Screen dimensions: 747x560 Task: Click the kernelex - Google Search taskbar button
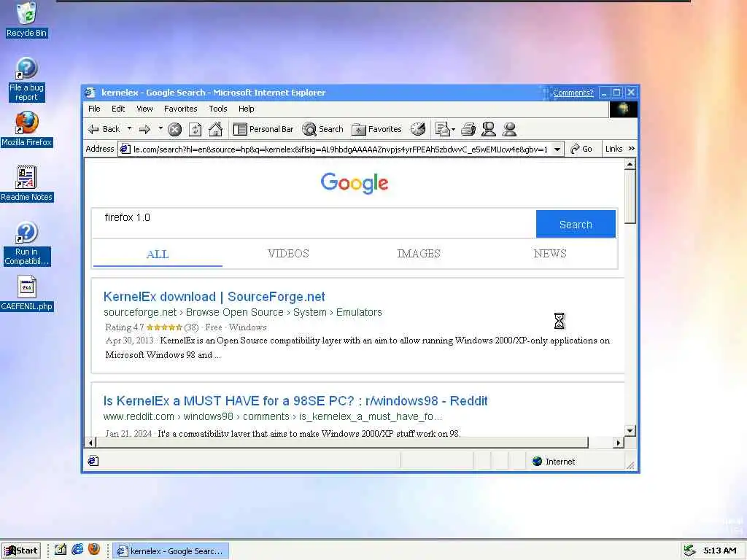pos(171,551)
